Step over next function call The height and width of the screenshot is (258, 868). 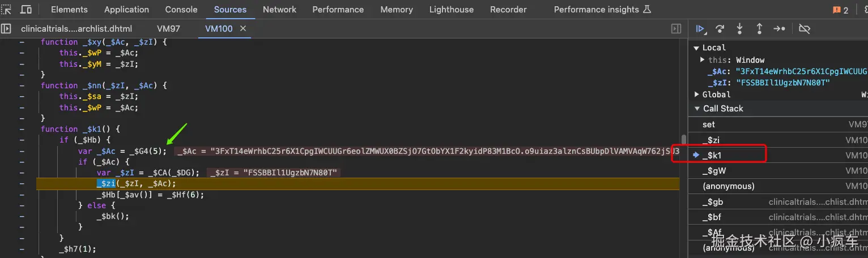720,29
